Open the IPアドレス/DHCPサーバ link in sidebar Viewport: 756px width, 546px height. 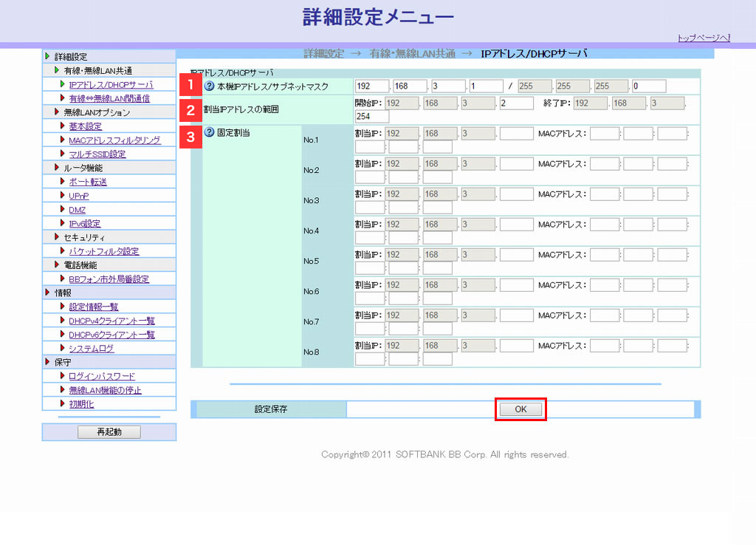tap(111, 85)
